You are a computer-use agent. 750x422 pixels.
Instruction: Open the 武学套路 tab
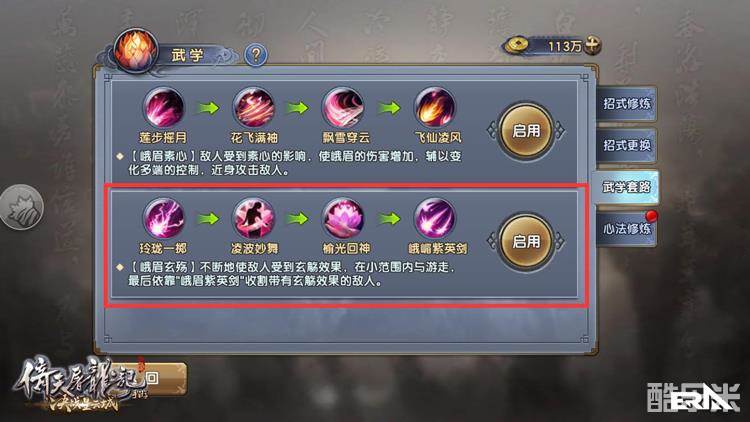625,187
